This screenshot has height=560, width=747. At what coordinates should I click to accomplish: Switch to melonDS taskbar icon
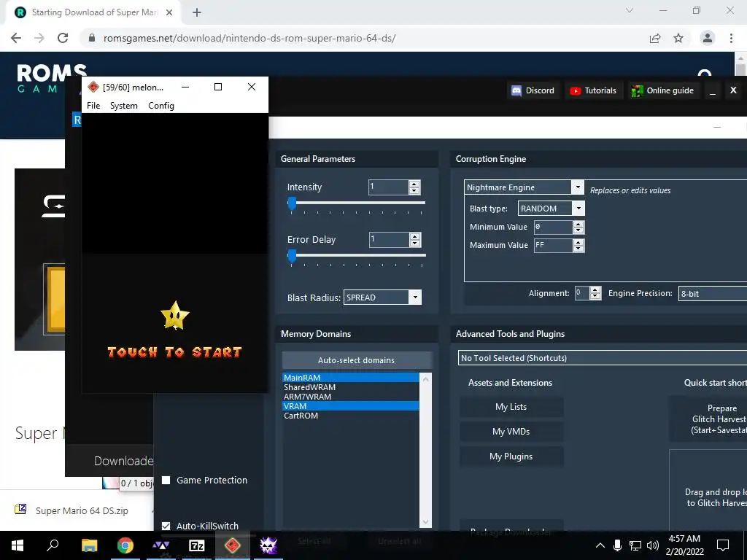233,545
